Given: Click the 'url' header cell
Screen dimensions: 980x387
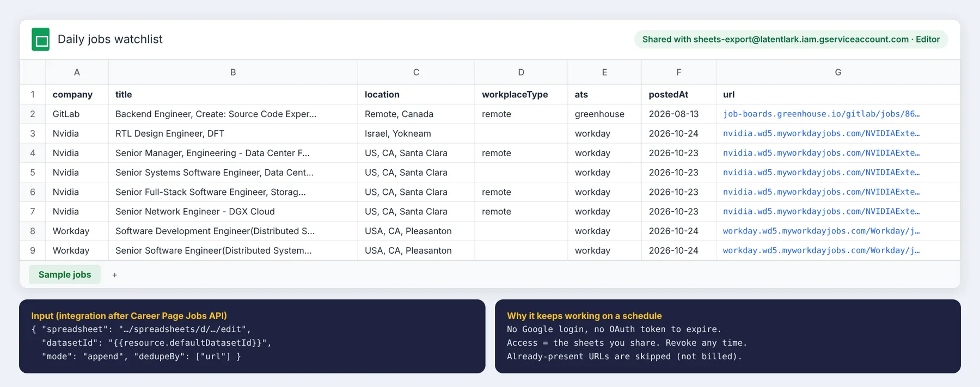Looking at the screenshot, I should [x=838, y=95].
